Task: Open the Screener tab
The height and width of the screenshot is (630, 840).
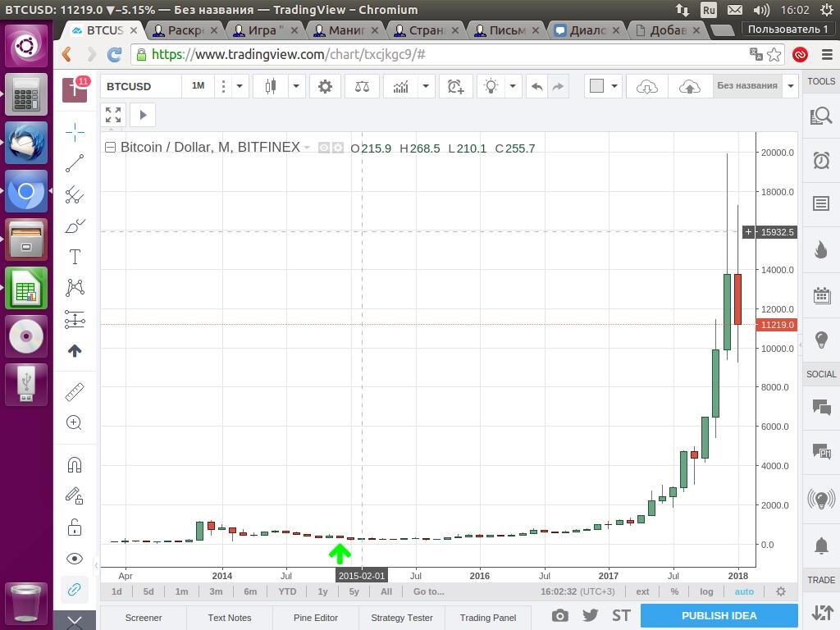Action: [x=144, y=618]
